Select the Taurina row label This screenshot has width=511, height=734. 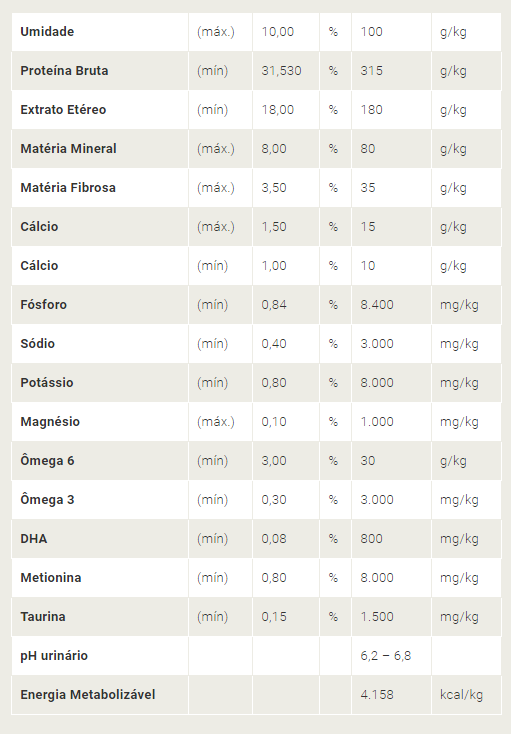point(43,617)
